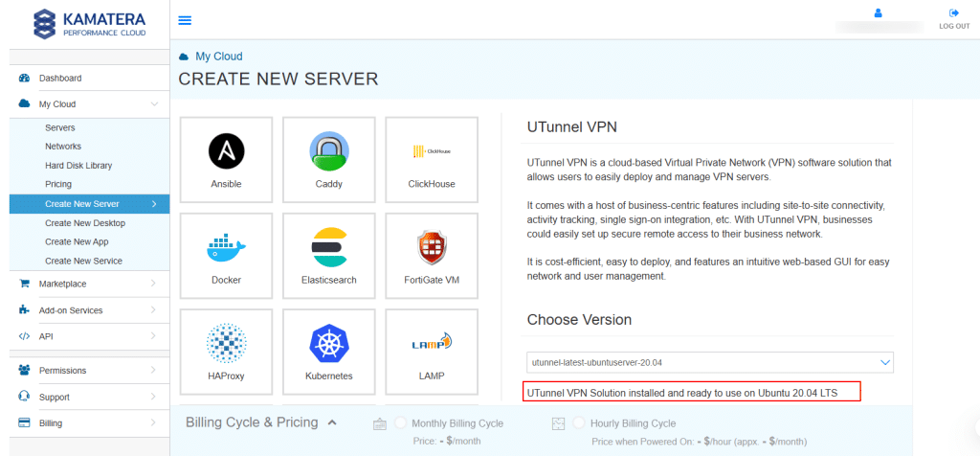Select the Ansible app tile
The image size is (980, 456).
coord(226,160)
